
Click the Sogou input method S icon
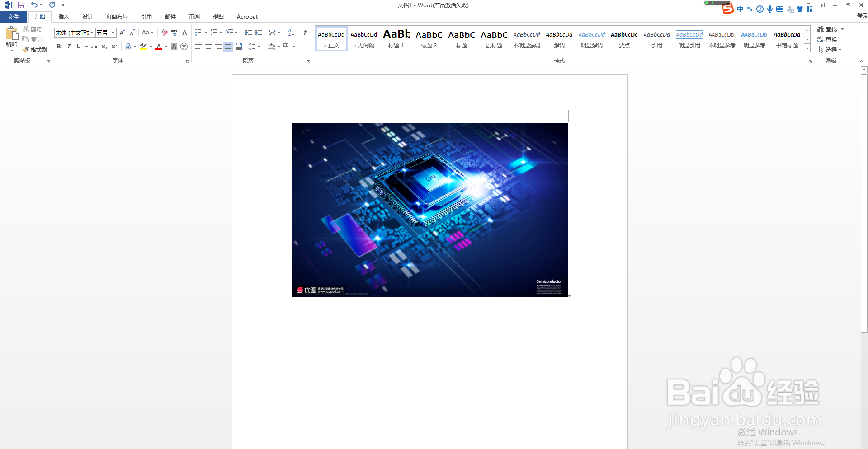(727, 9)
